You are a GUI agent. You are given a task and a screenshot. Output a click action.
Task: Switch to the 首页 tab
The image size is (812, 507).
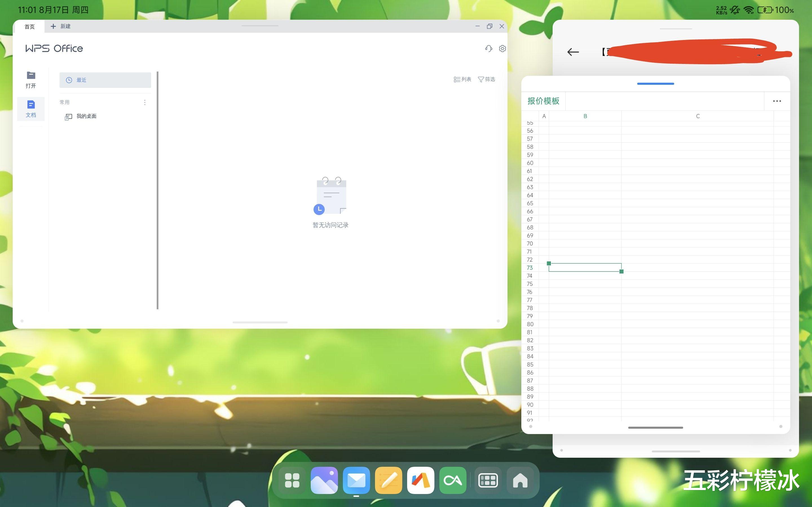[x=30, y=26]
